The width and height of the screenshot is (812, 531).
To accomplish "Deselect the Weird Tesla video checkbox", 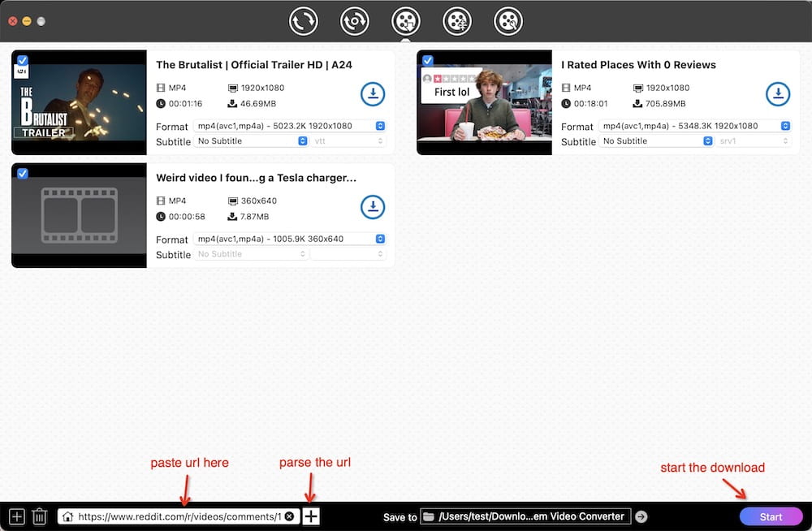I will pos(23,173).
